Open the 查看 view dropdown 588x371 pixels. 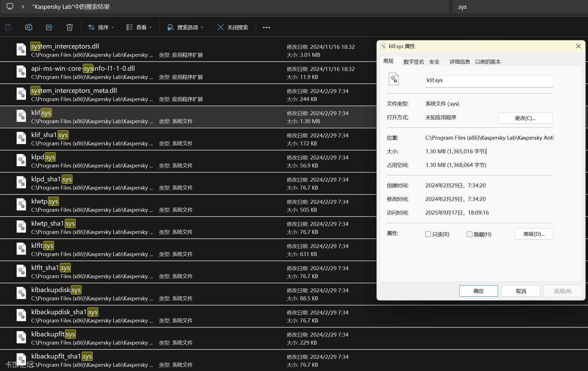(x=139, y=27)
